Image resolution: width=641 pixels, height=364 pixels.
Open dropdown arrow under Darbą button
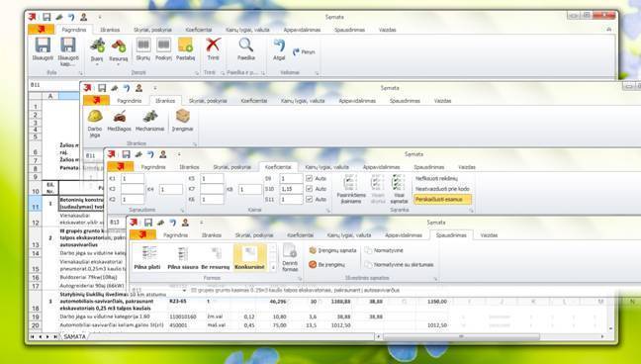[x=97, y=64]
